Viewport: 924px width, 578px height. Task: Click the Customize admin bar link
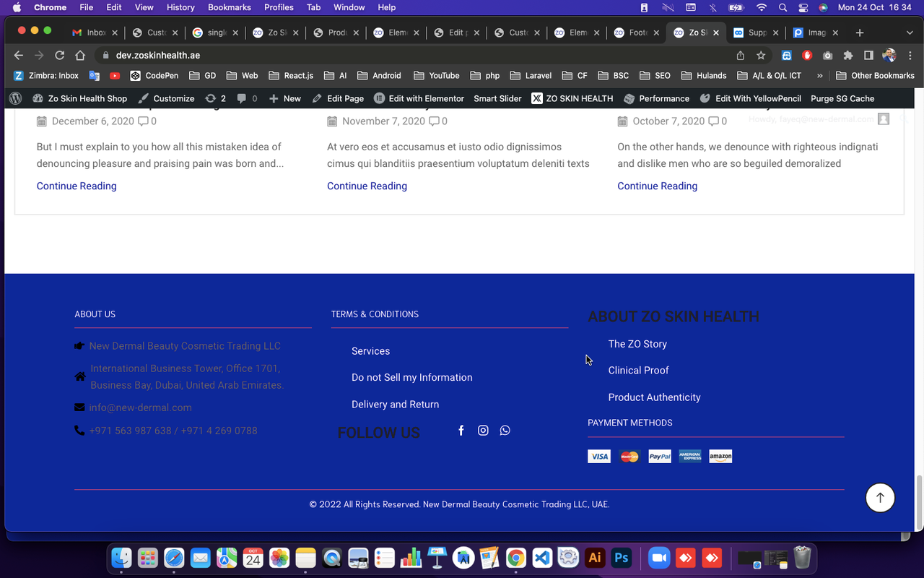[x=166, y=98]
